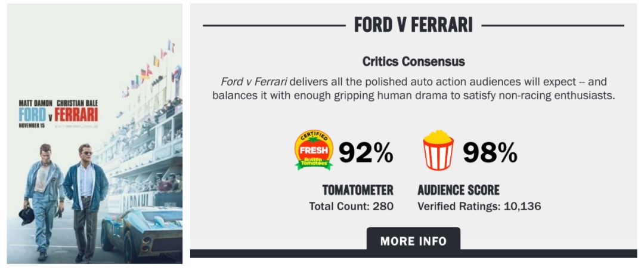Click Matt Damon's name on the poster

click(37, 103)
